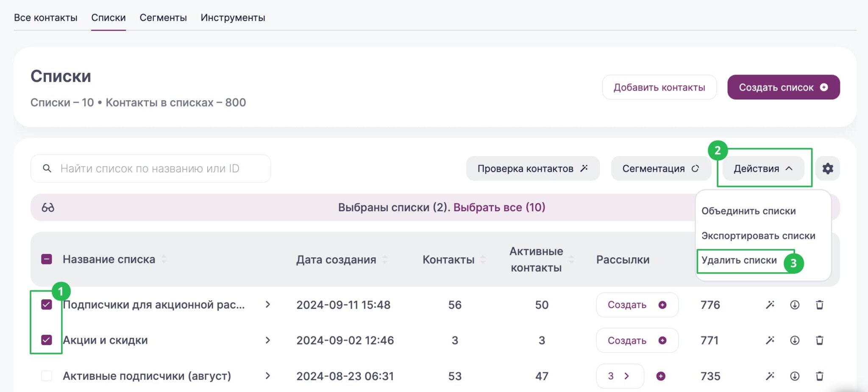Select Удалить списки from actions menu
This screenshot has width=868, height=392.
tap(739, 260)
